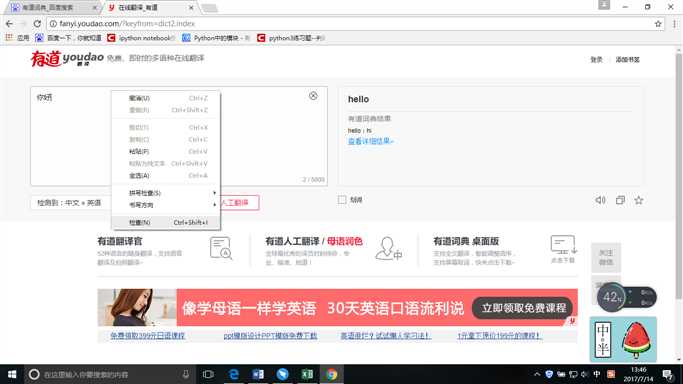Choose 全选(A) in the context menu
Screen dimensions: 683x384
pyautogui.click(x=166, y=175)
